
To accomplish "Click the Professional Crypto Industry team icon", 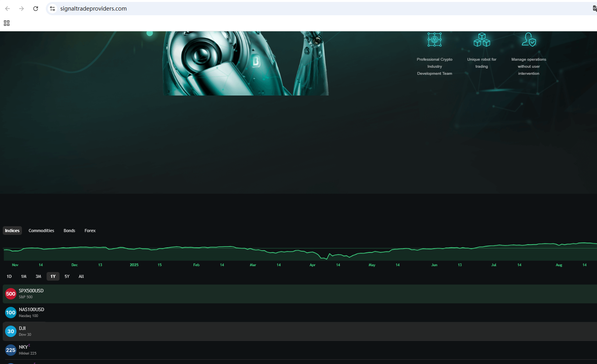I will point(435,40).
